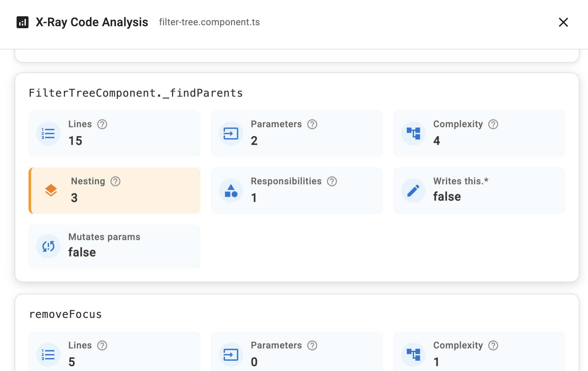Open Parameters help tooltip for _findParents
588x371 pixels.
click(x=312, y=124)
